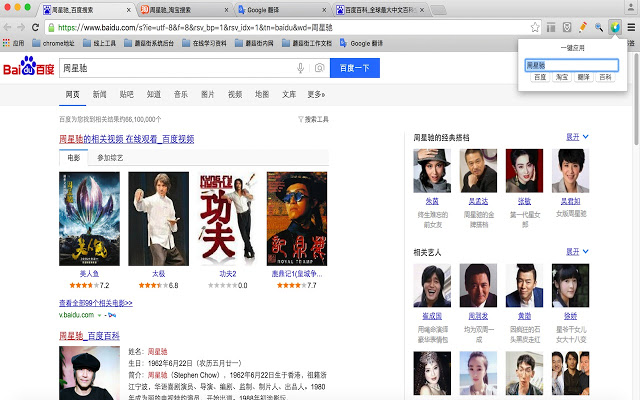Click the microphone voice search icon
This screenshot has height=400, width=640.
tap(300, 68)
